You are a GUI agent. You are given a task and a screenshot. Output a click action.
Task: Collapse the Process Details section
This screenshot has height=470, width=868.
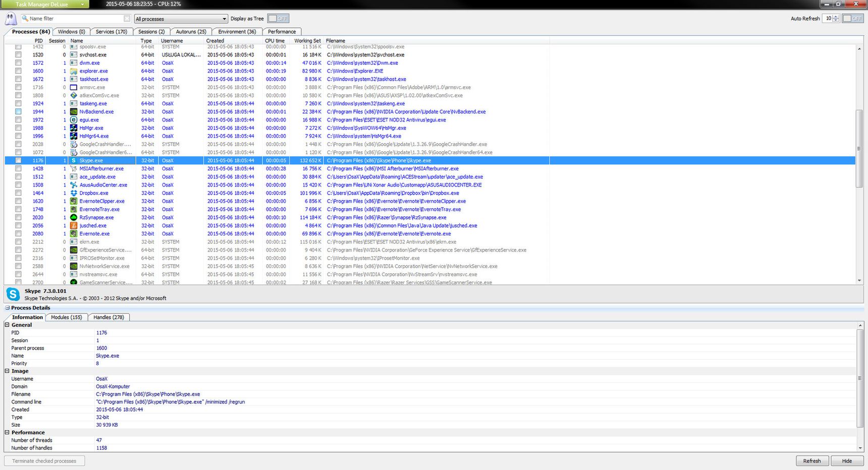(x=8, y=308)
